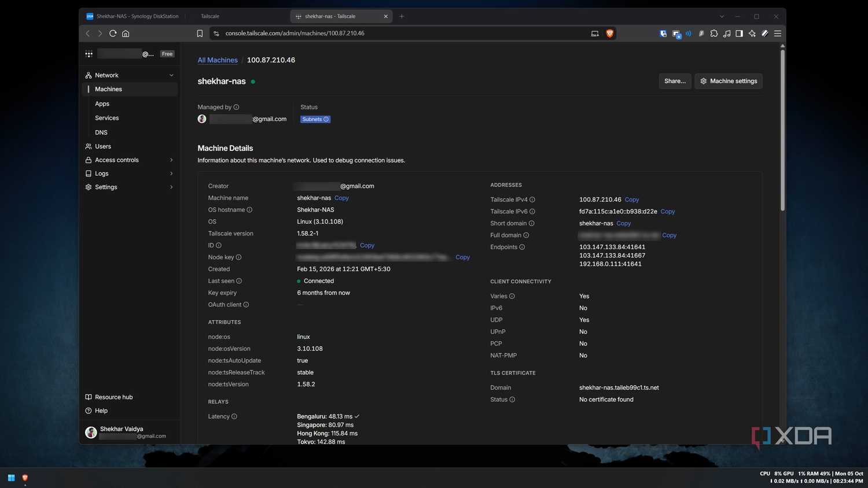This screenshot has width=868, height=488.
Task: Go back to All Machines
Action: pyautogui.click(x=218, y=60)
